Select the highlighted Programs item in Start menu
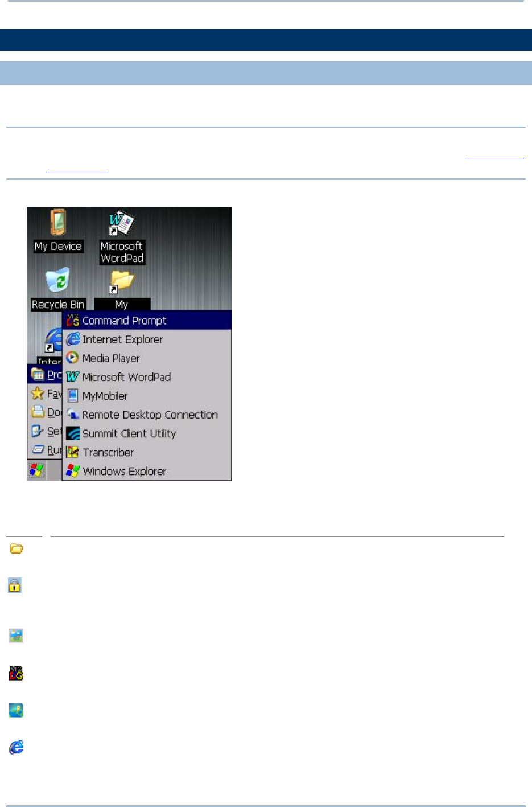Image resolution: width=532 pixels, height=807 pixels. click(45, 374)
